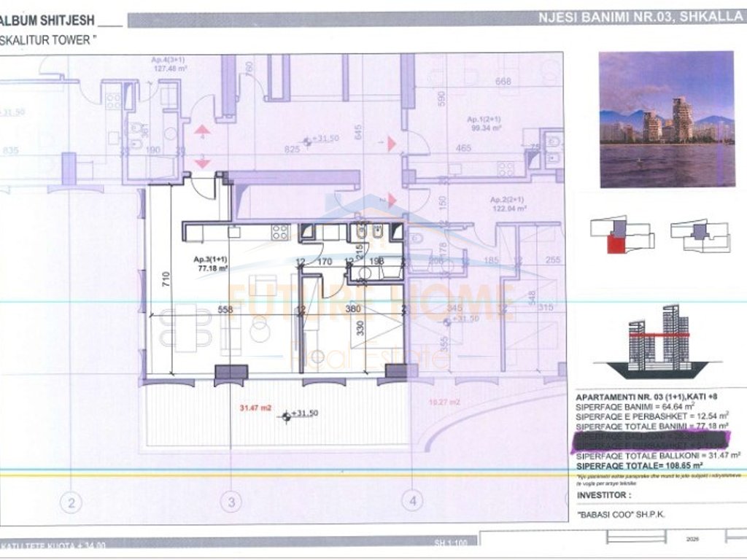Click 'SIPERFAQE E PERBASHKET = 12.54 m²' line

652,416
